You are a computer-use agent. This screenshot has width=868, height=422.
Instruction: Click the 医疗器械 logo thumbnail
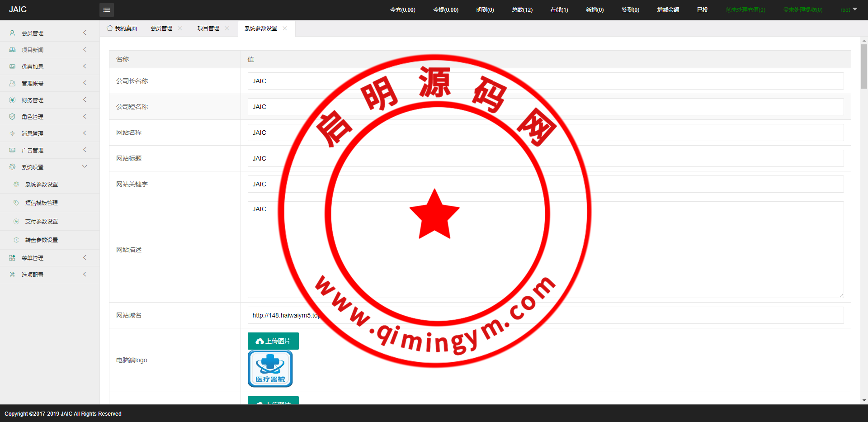pyautogui.click(x=270, y=369)
